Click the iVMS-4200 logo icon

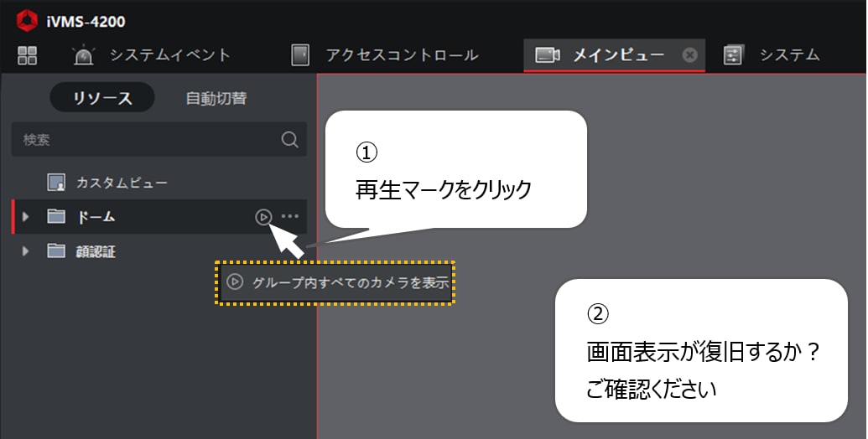click(x=27, y=21)
